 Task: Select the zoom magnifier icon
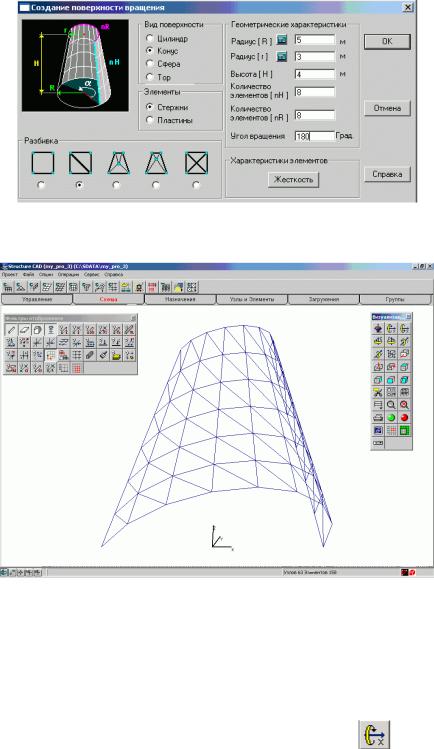coord(391,405)
